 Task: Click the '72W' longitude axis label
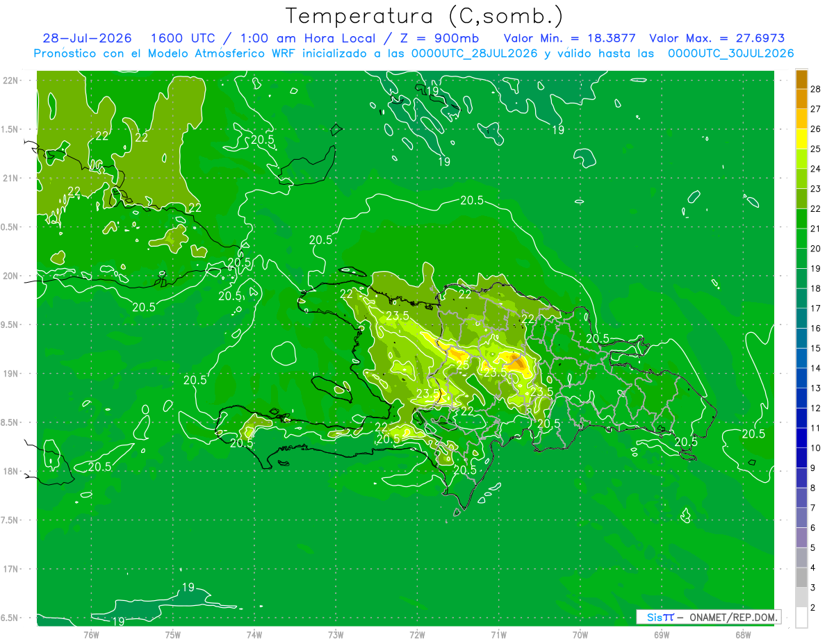tap(417, 634)
